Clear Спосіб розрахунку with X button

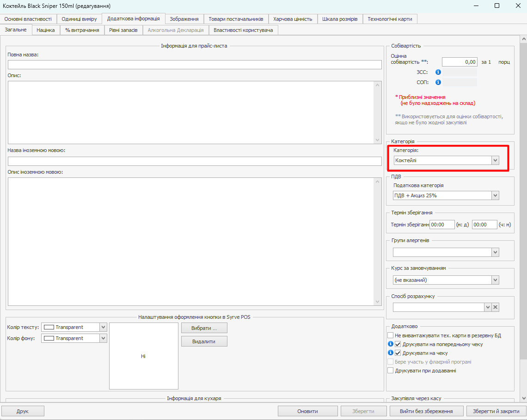pos(495,307)
